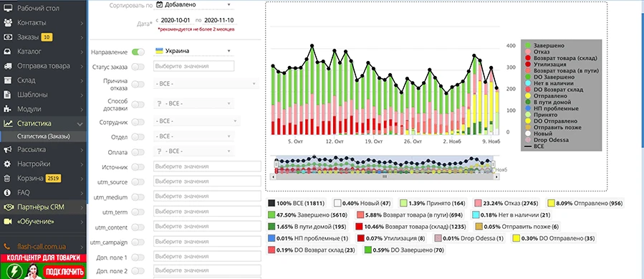Click the Контакты people icon in sidebar

tap(7, 23)
